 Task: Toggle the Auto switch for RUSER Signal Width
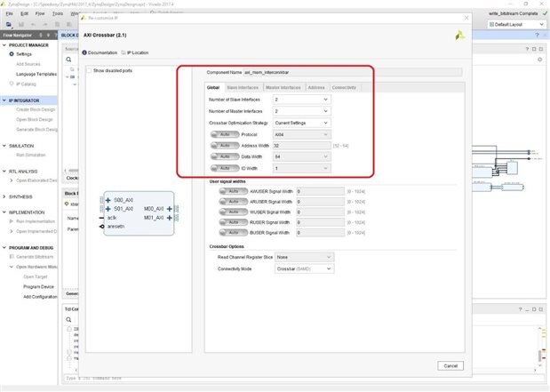234,222
